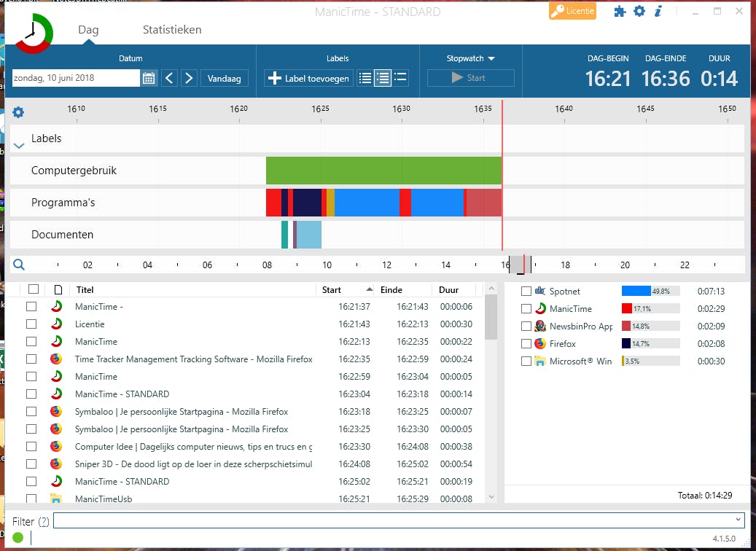
Task: Open the timeline settings gear icon
Action: coord(18,112)
